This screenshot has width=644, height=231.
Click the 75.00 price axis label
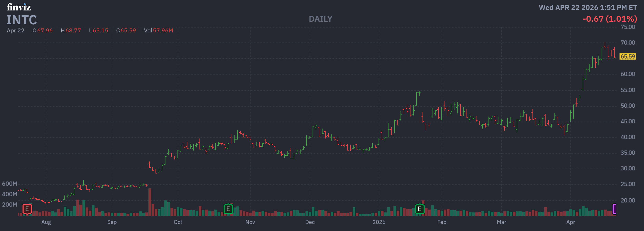coord(628,27)
